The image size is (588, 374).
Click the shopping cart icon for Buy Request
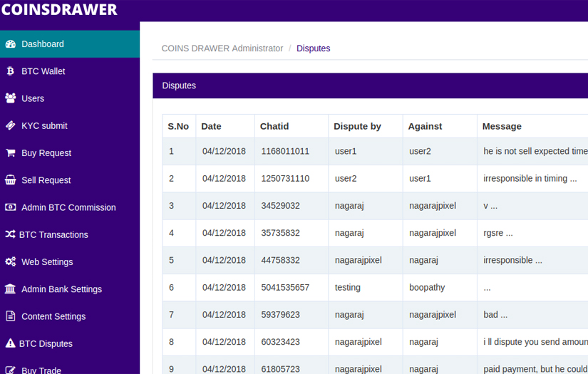click(x=11, y=153)
